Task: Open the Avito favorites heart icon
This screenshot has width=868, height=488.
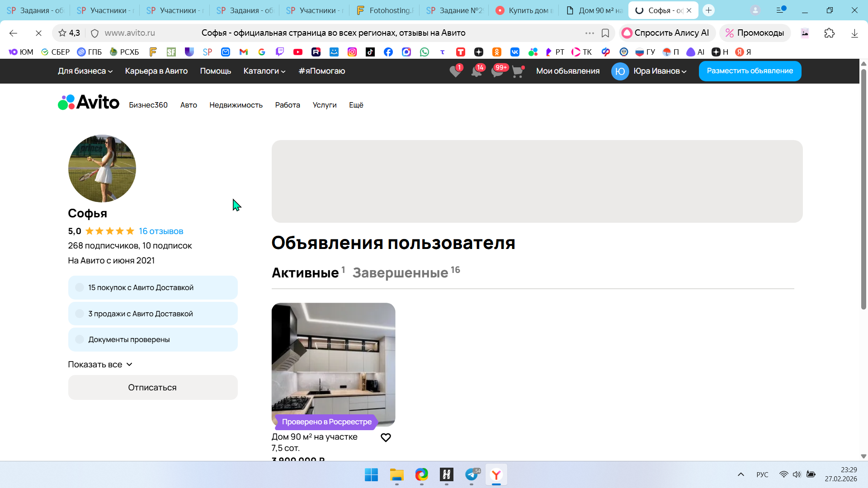Action: [x=455, y=71]
